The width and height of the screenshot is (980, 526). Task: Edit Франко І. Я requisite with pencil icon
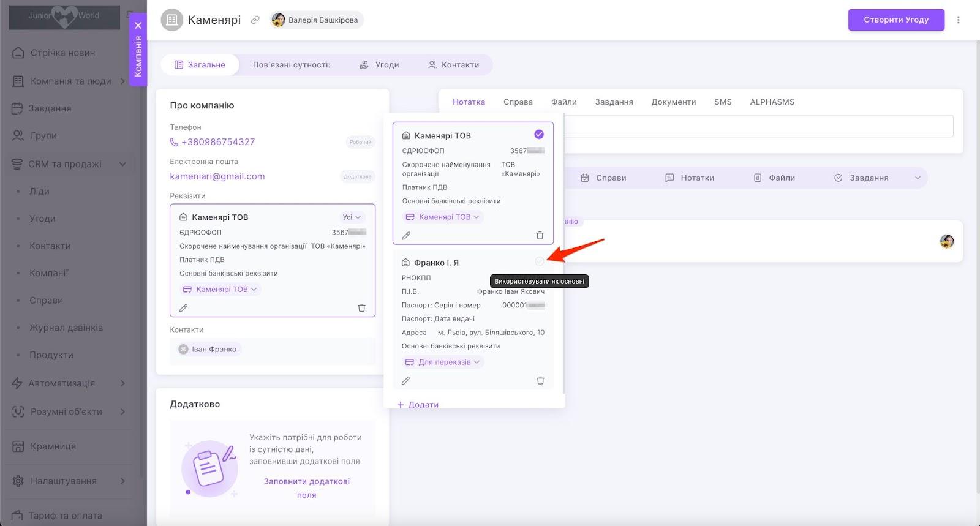pyautogui.click(x=405, y=381)
